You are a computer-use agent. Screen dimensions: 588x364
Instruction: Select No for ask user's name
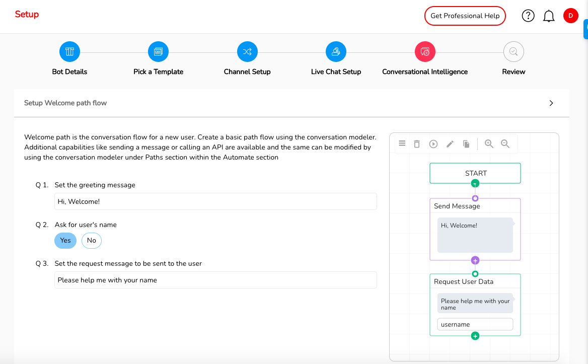coord(92,241)
